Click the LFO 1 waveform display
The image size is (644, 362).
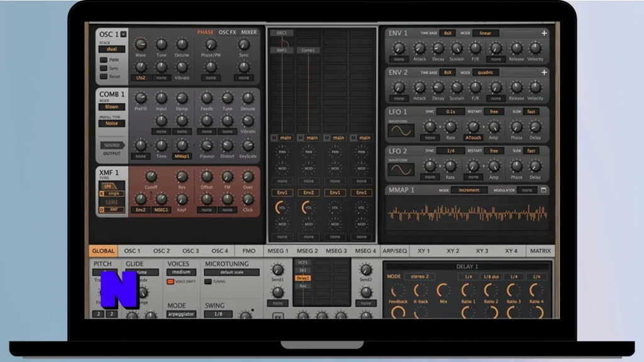tap(401, 131)
